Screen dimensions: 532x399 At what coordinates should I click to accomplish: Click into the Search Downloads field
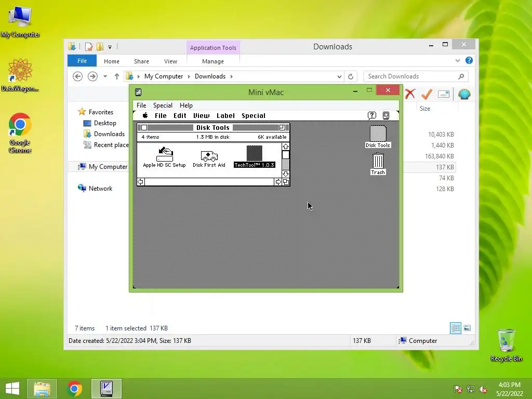(416, 76)
